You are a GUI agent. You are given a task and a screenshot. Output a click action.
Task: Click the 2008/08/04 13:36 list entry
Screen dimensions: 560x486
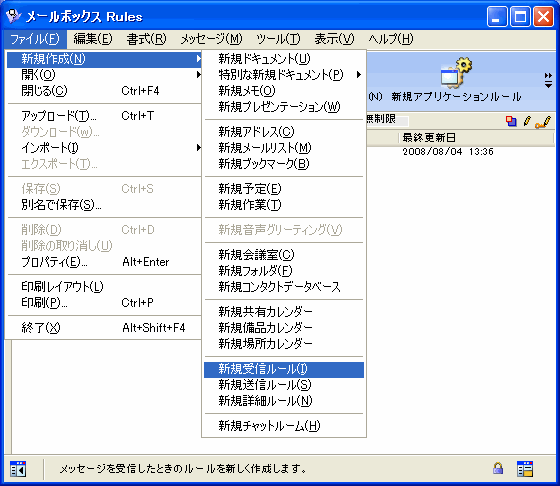[448, 152]
